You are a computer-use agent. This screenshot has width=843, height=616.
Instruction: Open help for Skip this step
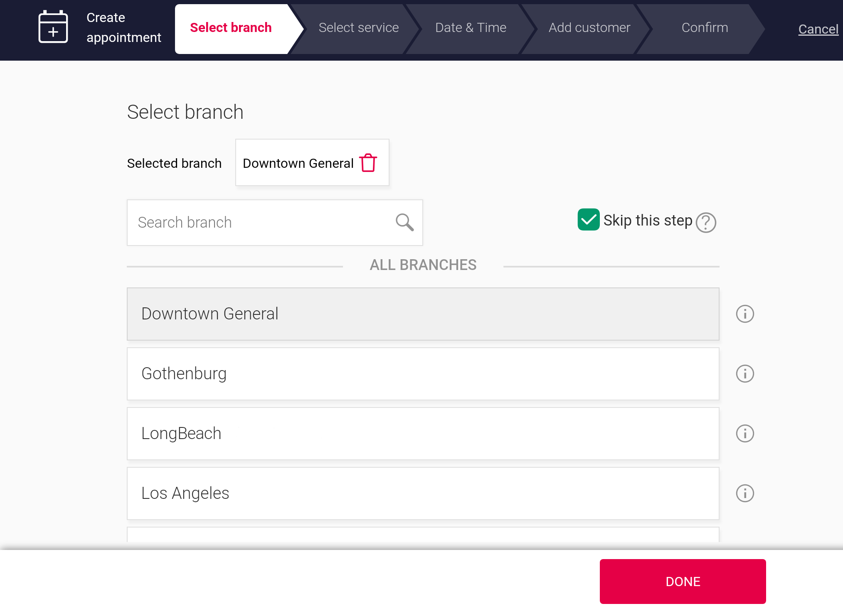pos(706,223)
